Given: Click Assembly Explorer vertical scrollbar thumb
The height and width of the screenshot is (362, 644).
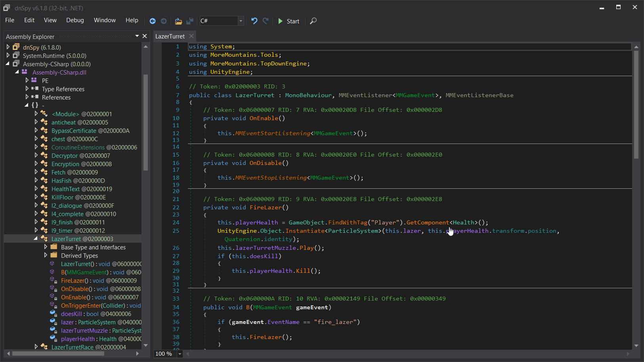Looking at the screenshot, I should coord(145,123).
